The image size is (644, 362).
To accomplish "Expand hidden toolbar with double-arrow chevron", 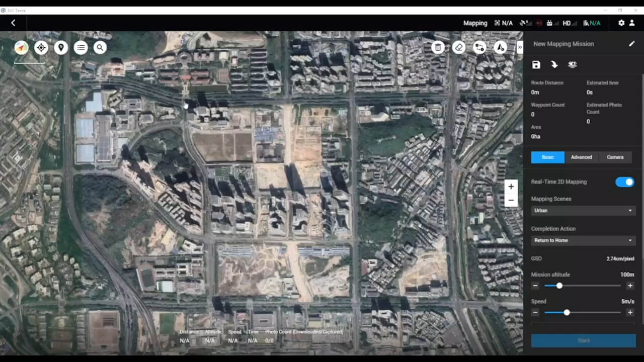I will coord(520,47).
